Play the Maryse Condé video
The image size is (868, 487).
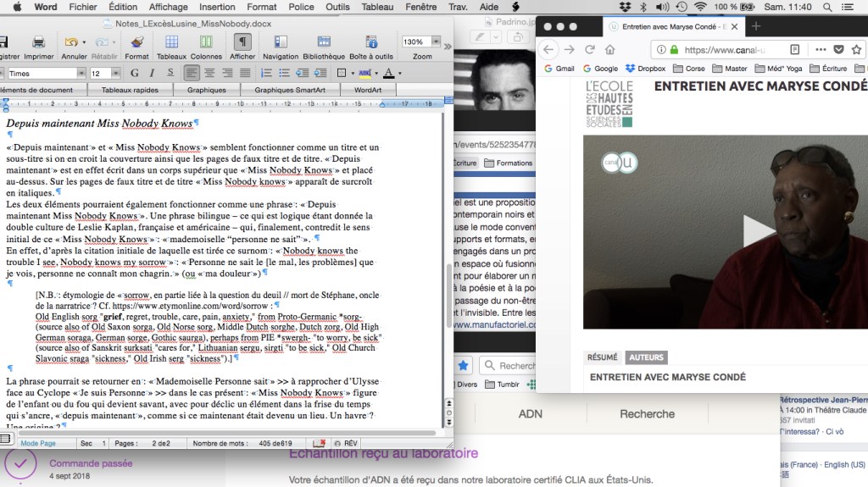pos(757,230)
